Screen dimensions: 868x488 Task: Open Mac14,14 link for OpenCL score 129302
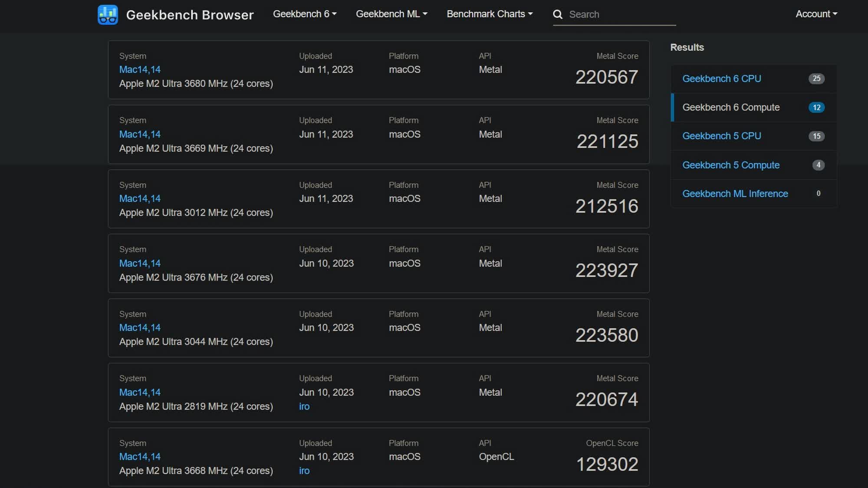[140, 456]
